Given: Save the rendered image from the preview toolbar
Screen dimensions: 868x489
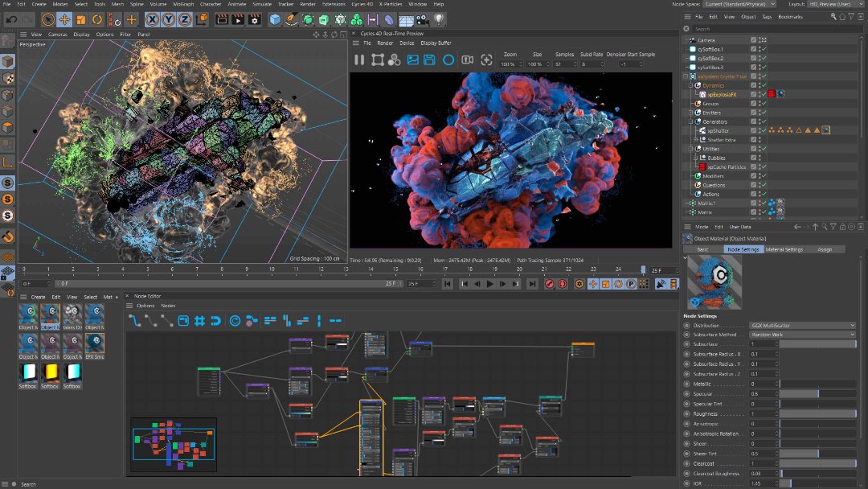Looking at the screenshot, I should pyautogui.click(x=430, y=60).
